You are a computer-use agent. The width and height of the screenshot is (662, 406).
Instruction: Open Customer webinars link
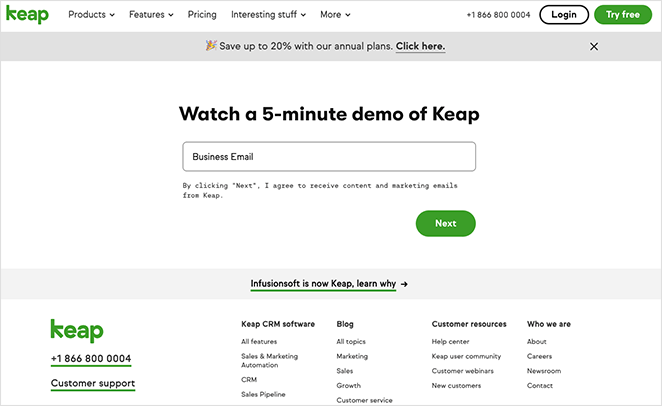462,371
